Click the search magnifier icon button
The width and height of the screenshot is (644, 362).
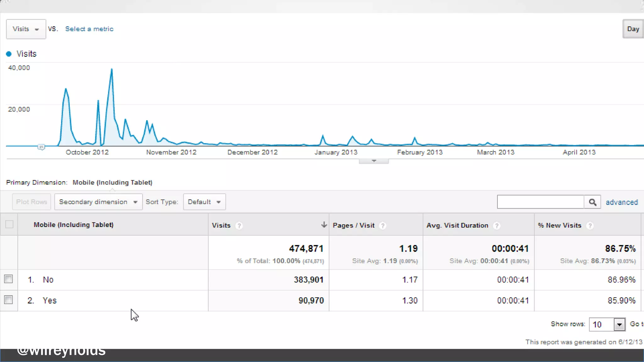[592, 202]
